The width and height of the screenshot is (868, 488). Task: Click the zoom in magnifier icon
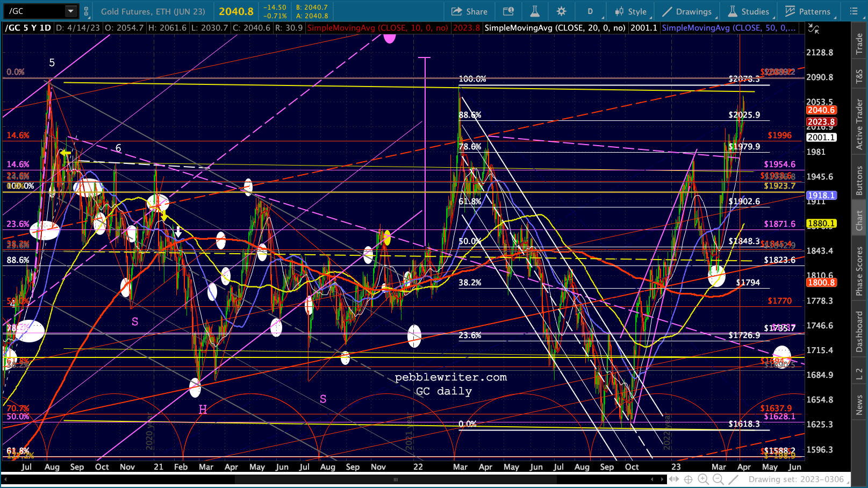click(x=703, y=479)
